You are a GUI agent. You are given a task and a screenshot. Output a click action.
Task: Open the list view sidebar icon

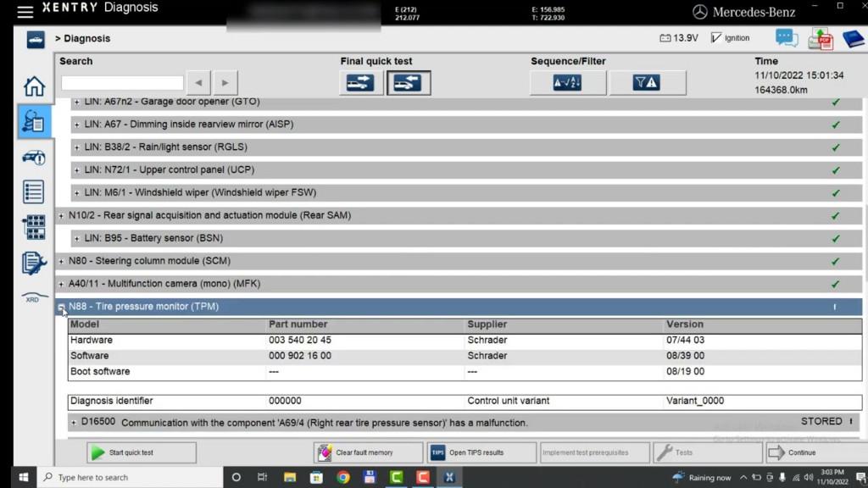tap(34, 192)
